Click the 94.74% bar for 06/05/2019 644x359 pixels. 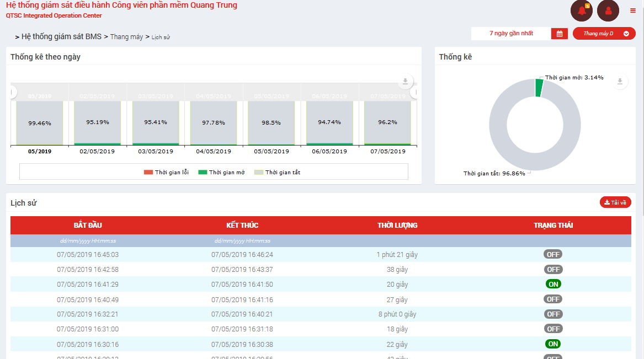(329, 122)
